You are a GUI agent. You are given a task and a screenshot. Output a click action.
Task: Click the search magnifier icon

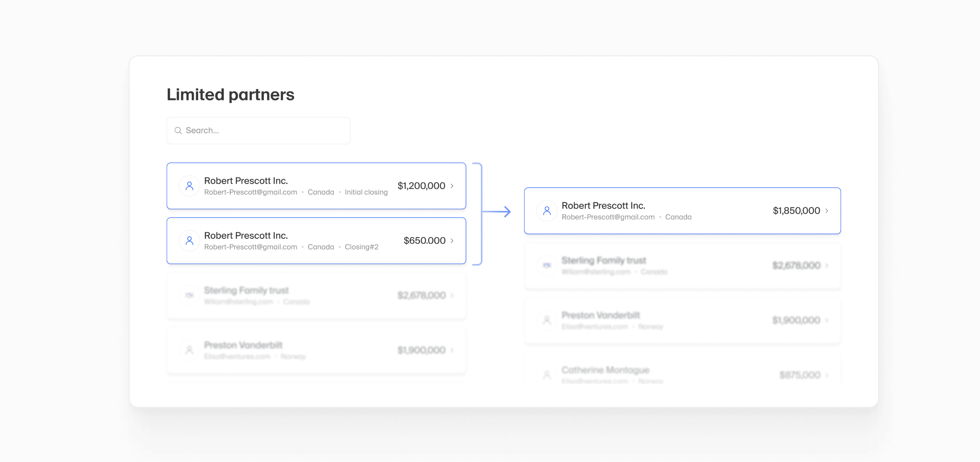[x=178, y=131]
